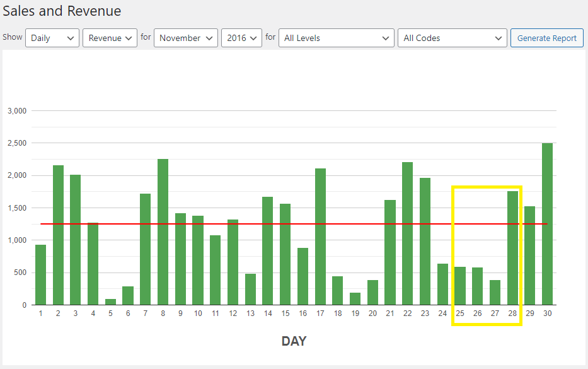Open the Daily period dropdown
Screen dimensions: 588x369
pyautogui.click(x=52, y=38)
